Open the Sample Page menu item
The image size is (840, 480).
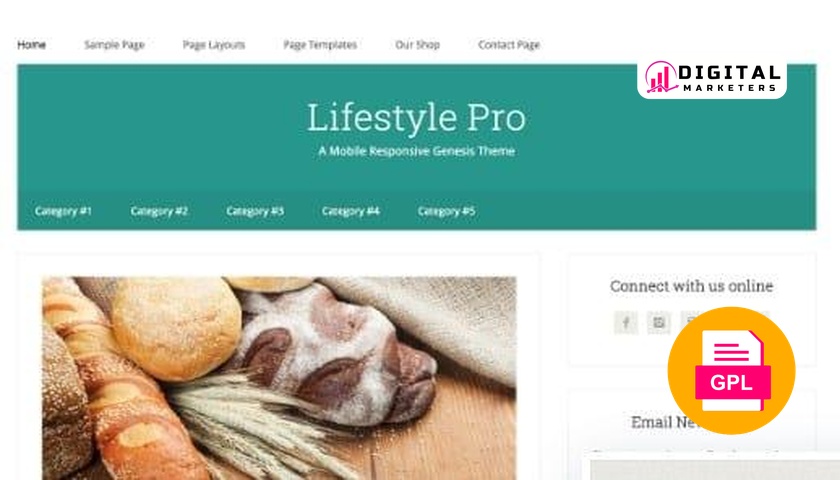[x=115, y=45]
